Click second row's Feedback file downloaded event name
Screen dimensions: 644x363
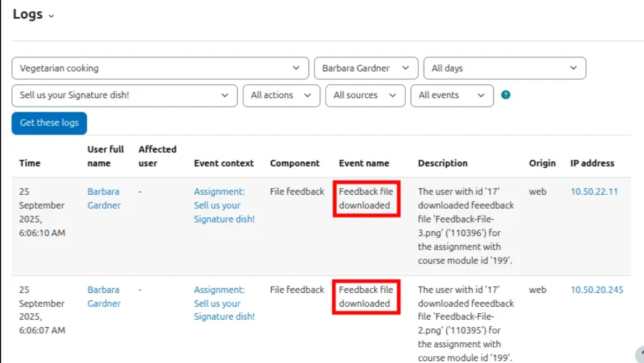click(x=366, y=296)
